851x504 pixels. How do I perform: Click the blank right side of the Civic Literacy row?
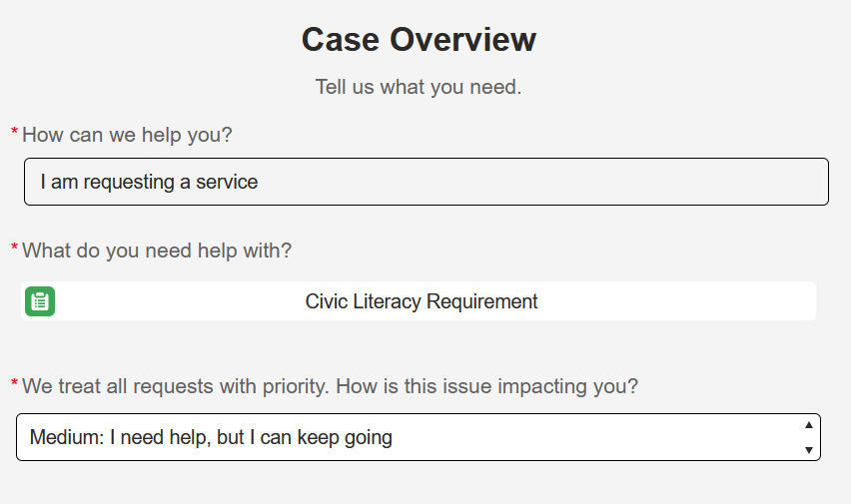click(675, 301)
